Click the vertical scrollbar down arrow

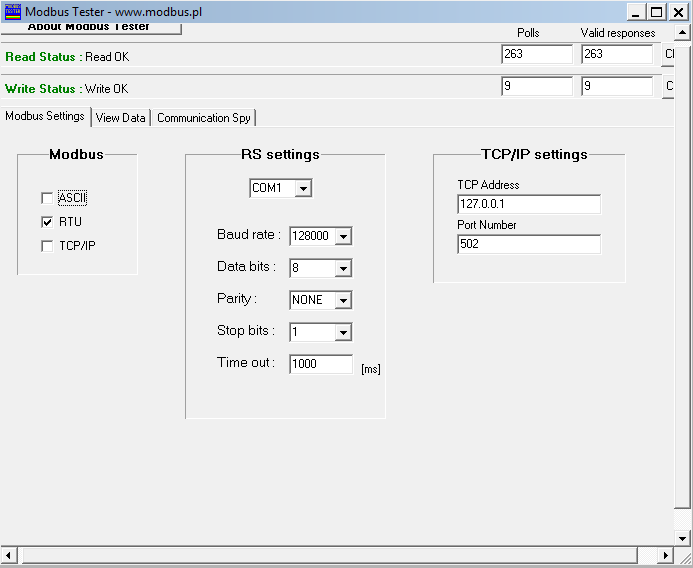682,538
